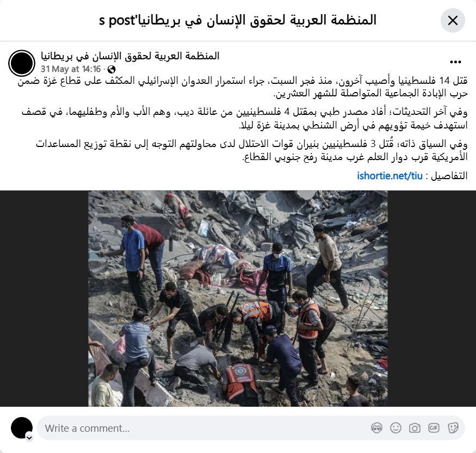This screenshot has width=476, height=453.
Task: Click the 31 May at 14:16 timestamp
Action: 70,69
